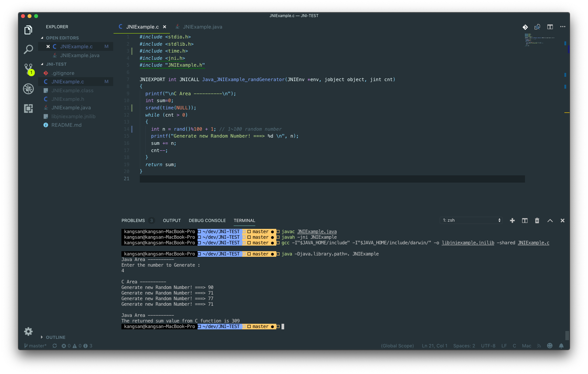Open the Search view in activity bar
The width and height of the screenshot is (588, 374).
pyautogui.click(x=28, y=50)
